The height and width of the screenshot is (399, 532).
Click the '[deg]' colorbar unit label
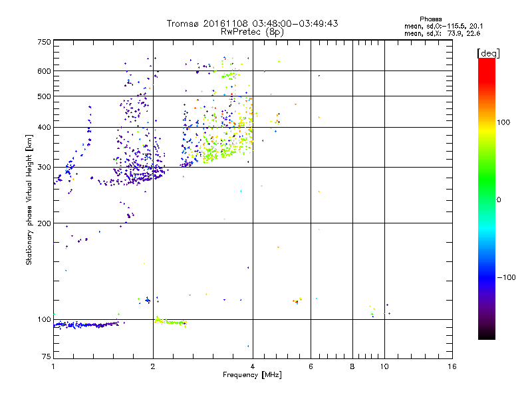(488, 53)
